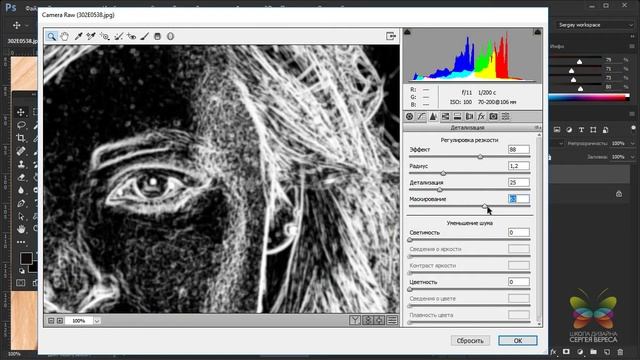Open the layer opacity 100% dropdown
Screen dimensions: 640x360
point(632,144)
